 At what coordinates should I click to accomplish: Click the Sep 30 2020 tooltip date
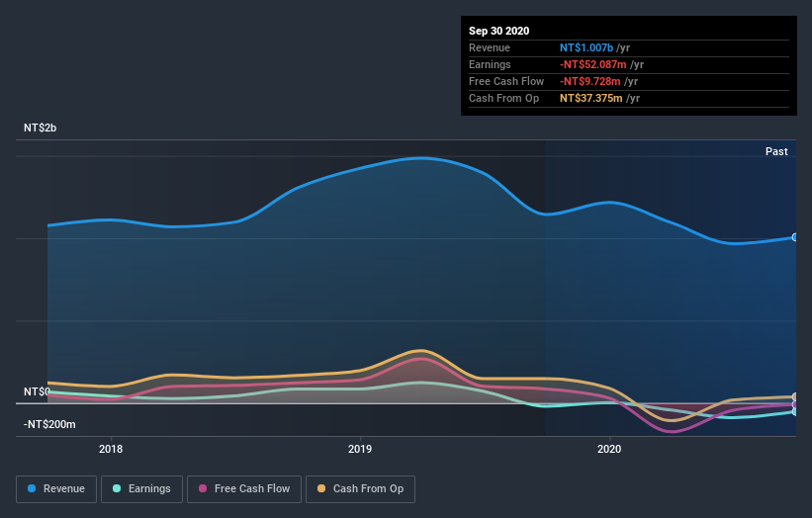tap(498, 31)
